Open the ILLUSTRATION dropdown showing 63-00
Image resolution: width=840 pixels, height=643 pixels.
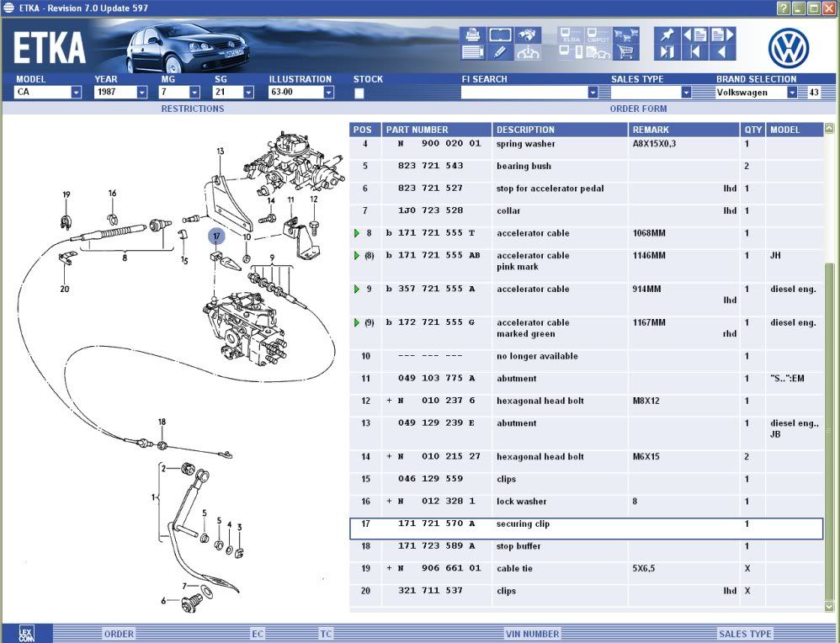pos(328,93)
